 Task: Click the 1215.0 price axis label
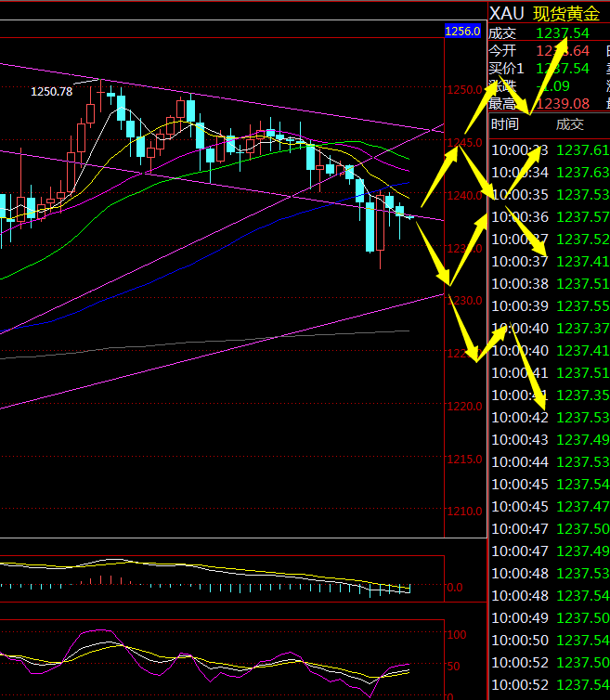coord(465,459)
